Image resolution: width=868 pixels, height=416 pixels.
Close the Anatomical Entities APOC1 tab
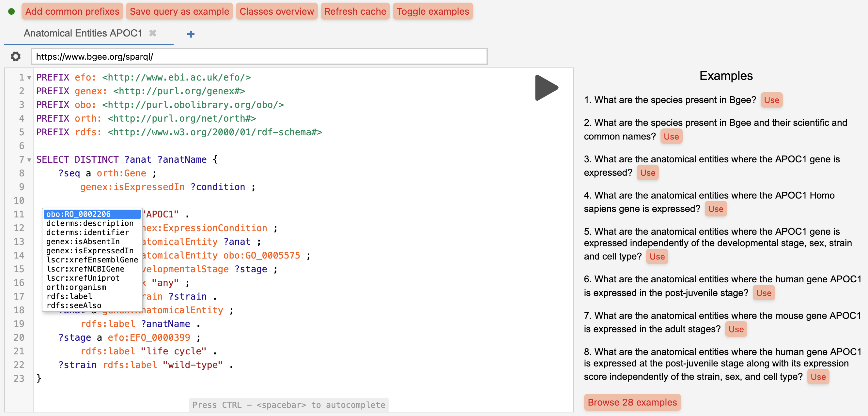[153, 33]
